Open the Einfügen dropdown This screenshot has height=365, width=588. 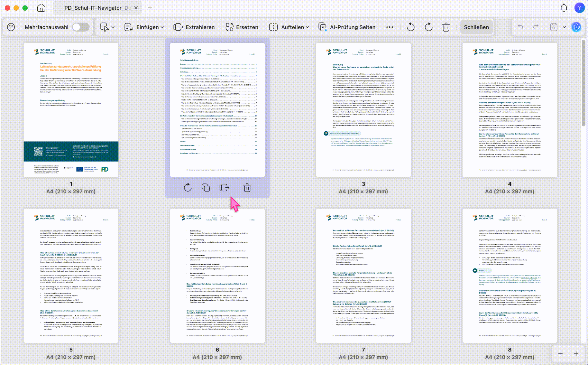click(144, 27)
